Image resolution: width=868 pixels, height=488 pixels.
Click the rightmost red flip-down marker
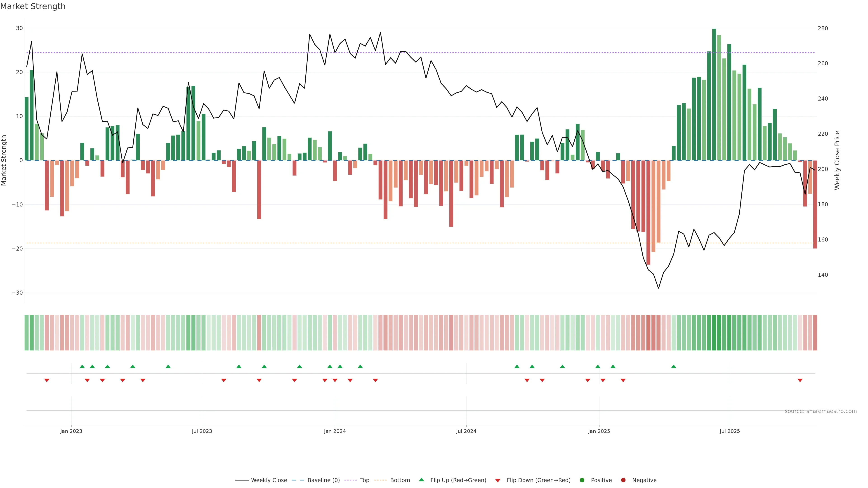[800, 380]
